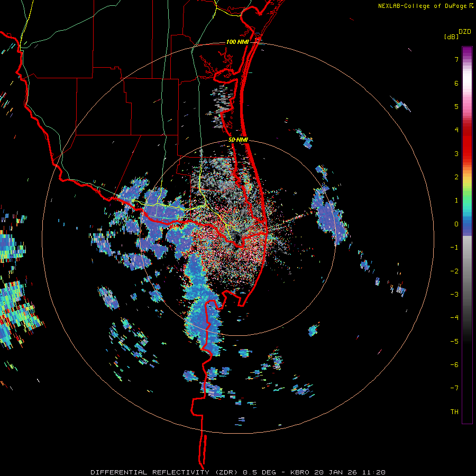Click the DZD product label

coord(465,32)
